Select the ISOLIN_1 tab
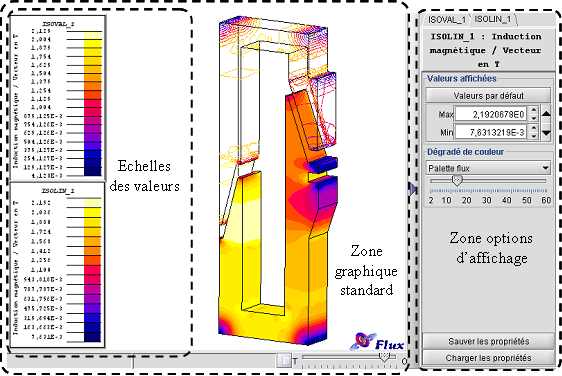The image size is (562, 376). point(492,19)
